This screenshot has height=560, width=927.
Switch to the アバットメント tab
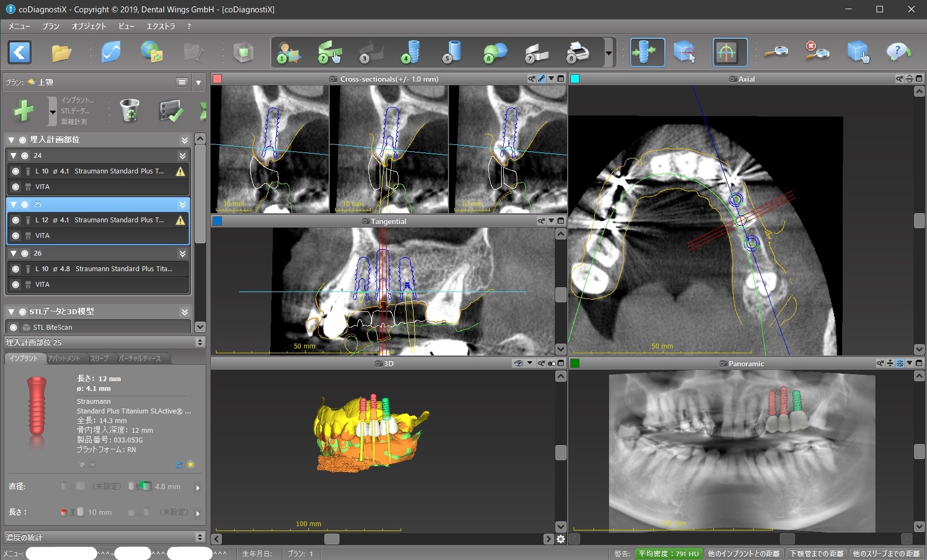tap(64, 358)
